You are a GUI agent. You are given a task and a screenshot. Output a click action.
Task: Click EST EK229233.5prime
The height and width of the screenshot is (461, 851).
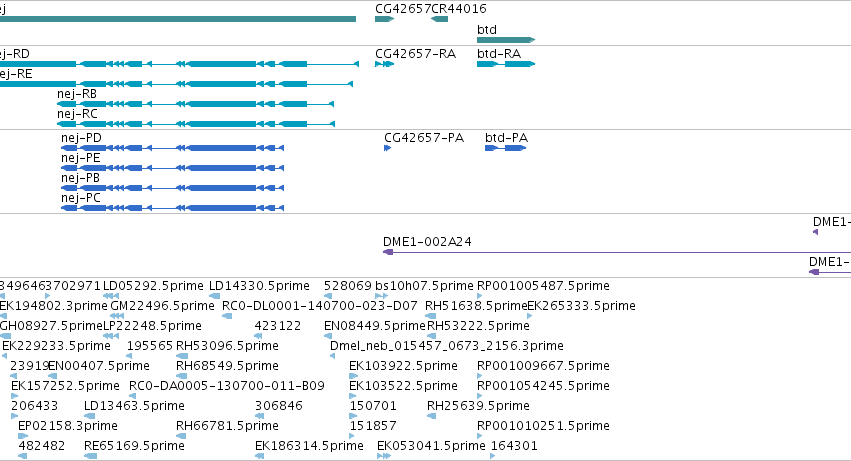pos(56,346)
